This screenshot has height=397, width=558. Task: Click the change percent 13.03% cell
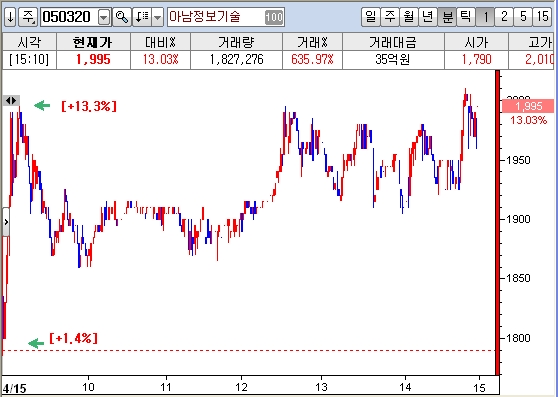point(160,59)
